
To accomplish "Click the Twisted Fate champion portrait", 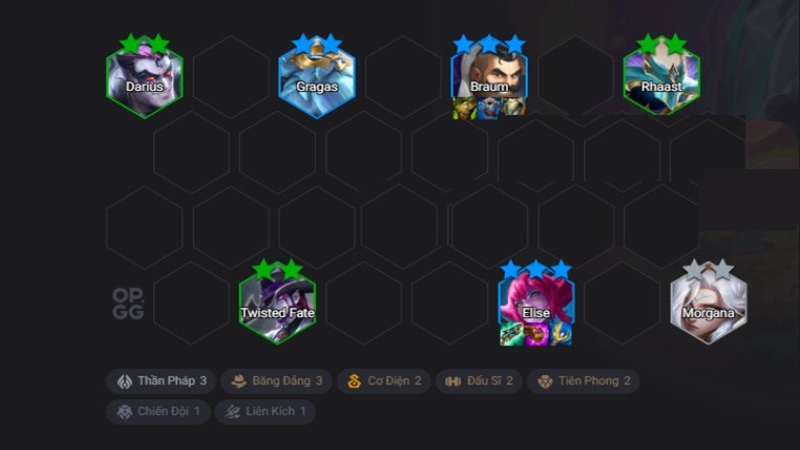I will coord(278,303).
